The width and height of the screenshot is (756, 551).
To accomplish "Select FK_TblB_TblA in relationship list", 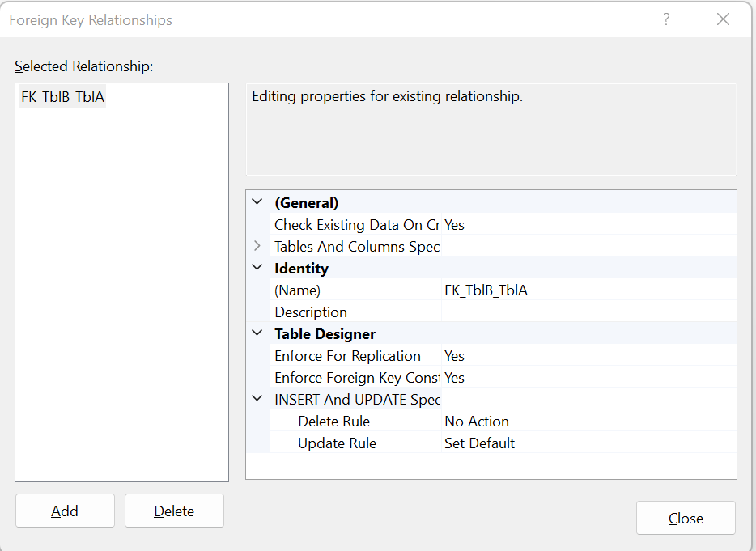I will pos(63,97).
